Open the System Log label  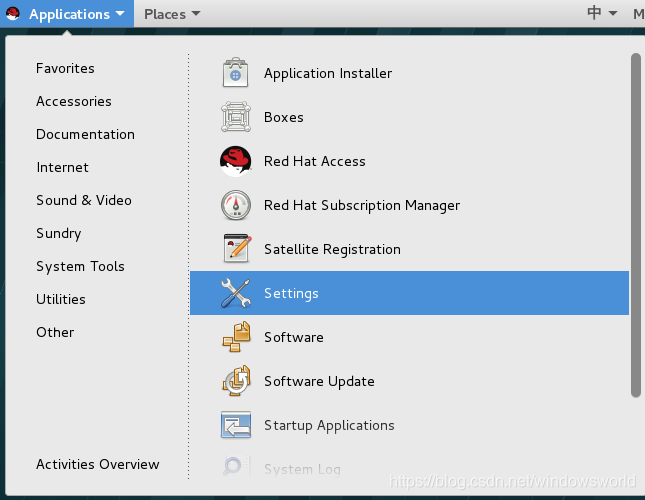[302, 469]
